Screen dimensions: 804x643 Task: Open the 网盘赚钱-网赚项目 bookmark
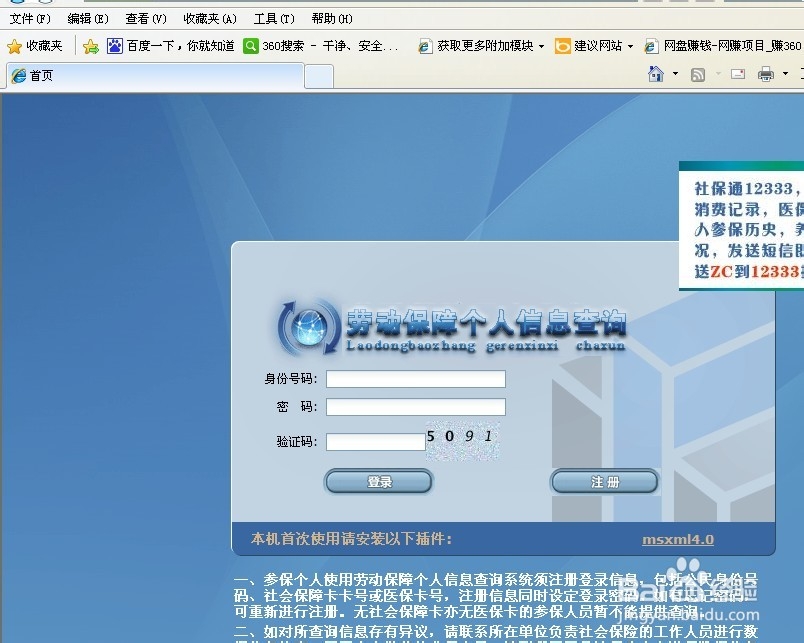point(723,46)
